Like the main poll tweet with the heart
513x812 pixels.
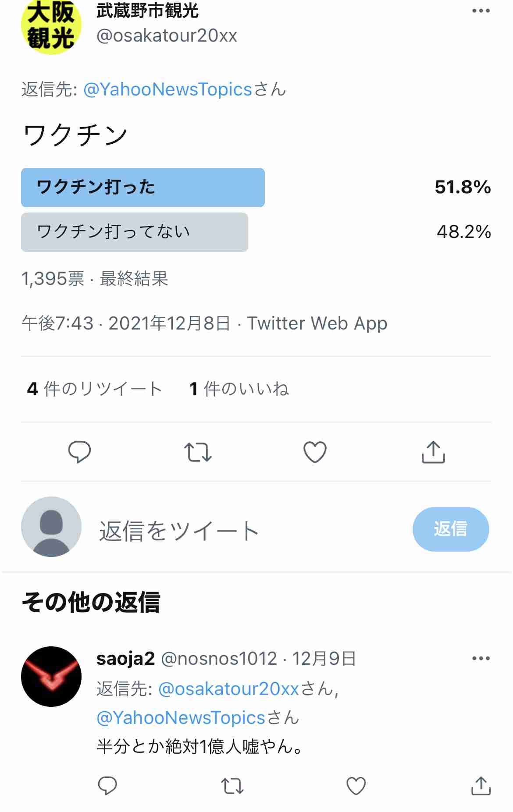(x=315, y=452)
